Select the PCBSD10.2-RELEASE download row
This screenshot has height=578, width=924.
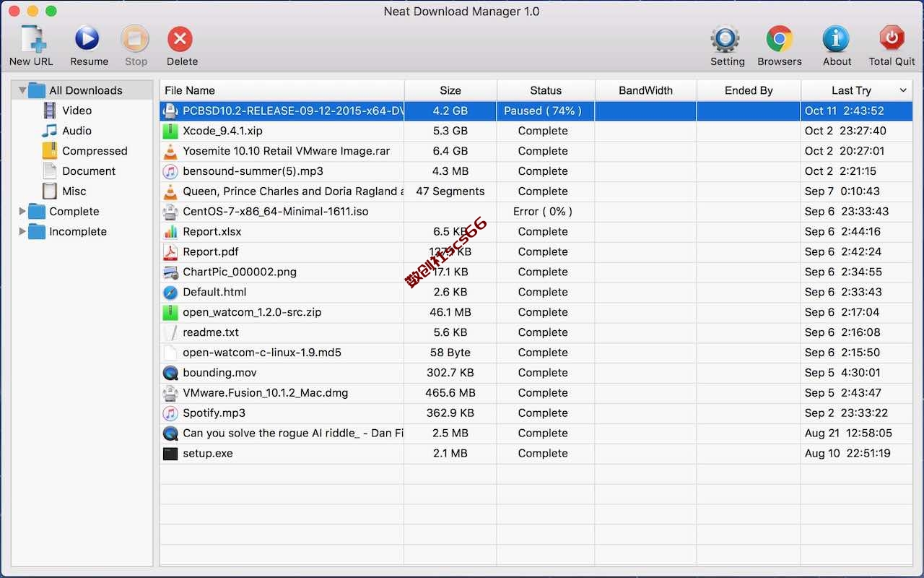pos(536,111)
